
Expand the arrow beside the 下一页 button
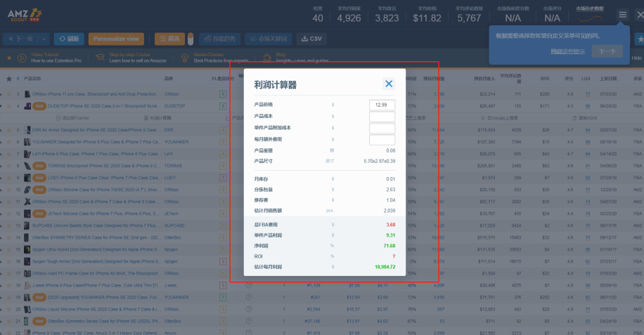click(44, 39)
